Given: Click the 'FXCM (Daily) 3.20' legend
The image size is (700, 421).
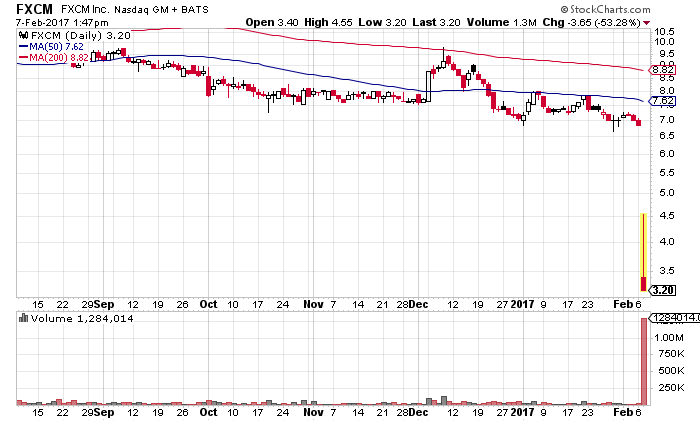Looking at the screenshot, I should pos(81,36).
